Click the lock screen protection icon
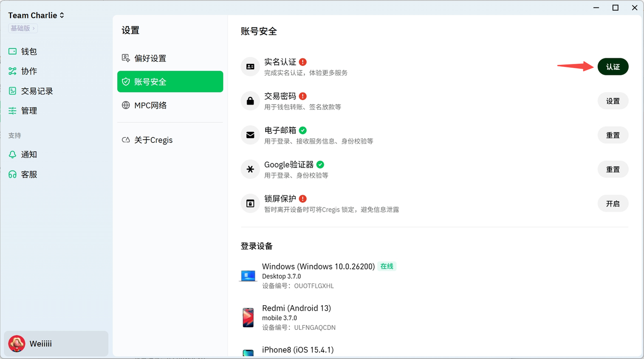Screen dimensions: 644x359 pos(250,203)
